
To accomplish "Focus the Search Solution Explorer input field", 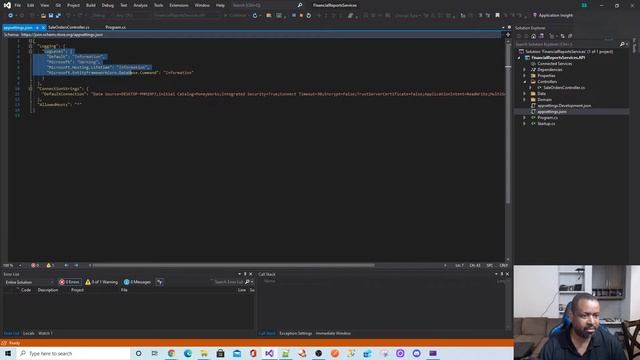I will 567,44.
